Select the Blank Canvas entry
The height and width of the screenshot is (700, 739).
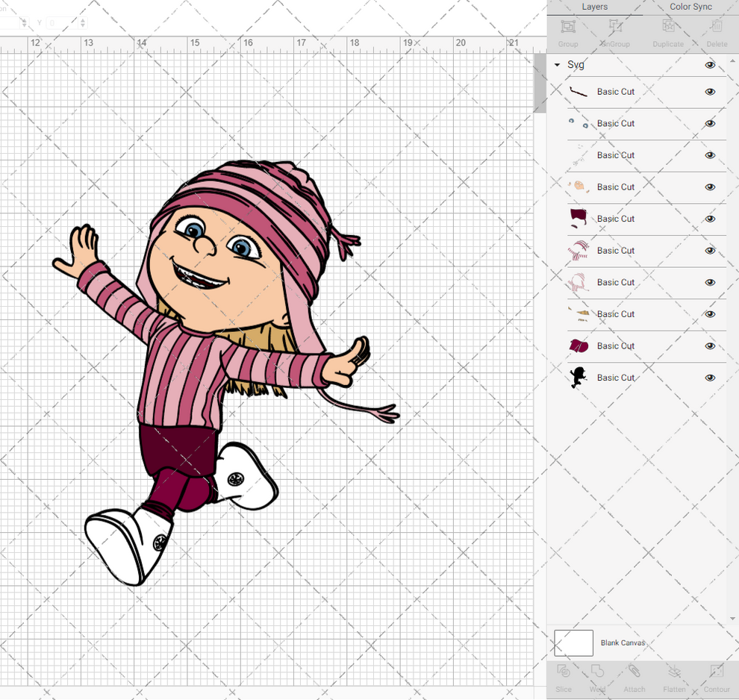[x=623, y=643]
